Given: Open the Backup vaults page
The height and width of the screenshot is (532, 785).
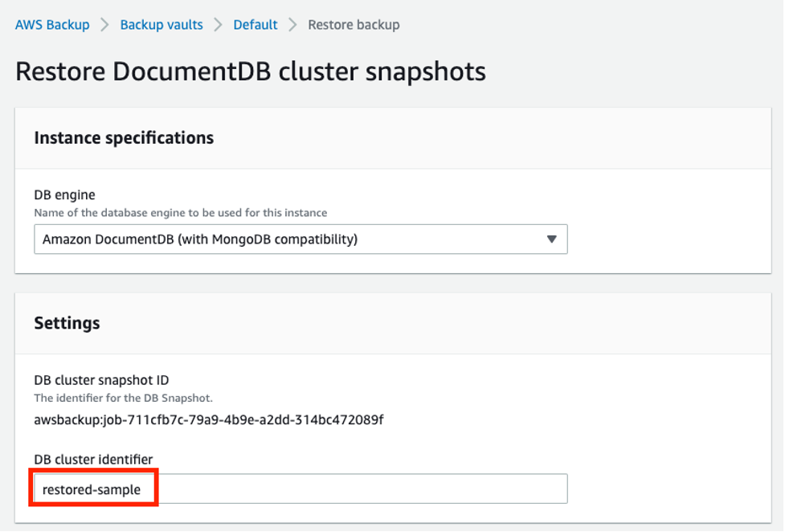Looking at the screenshot, I should click(x=161, y=25).
